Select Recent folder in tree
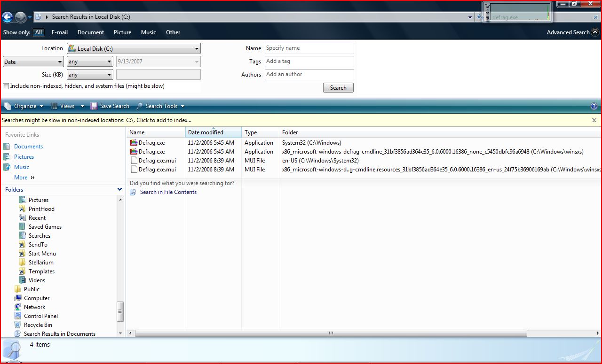The height and width of the screenshot is (364, 602). pyautogui.click(x=37, y=218)
